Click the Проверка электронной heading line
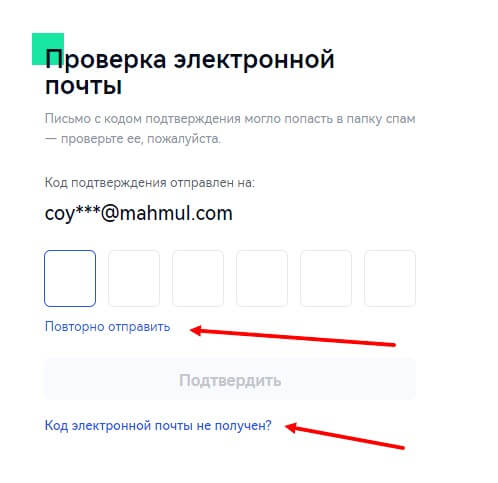Screen dimensions: 498x483 tap(190, 59)
